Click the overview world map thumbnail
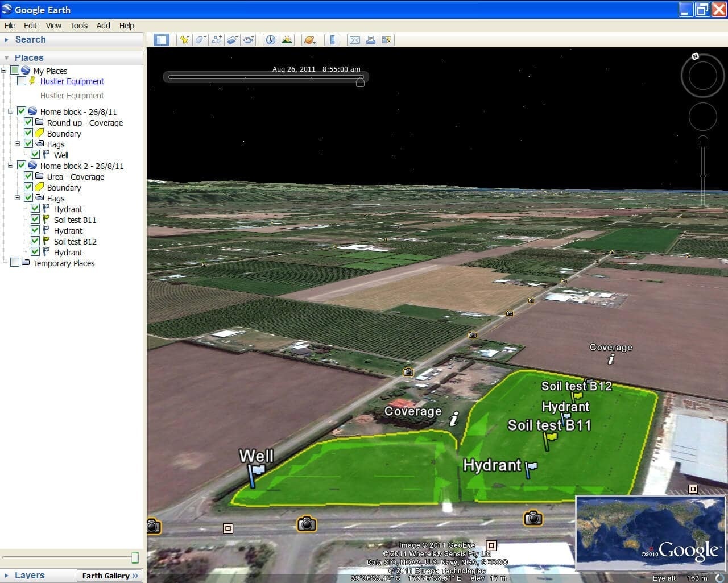Image resolution: width=728 pixels, height=583 pixels. pos(651,533)
